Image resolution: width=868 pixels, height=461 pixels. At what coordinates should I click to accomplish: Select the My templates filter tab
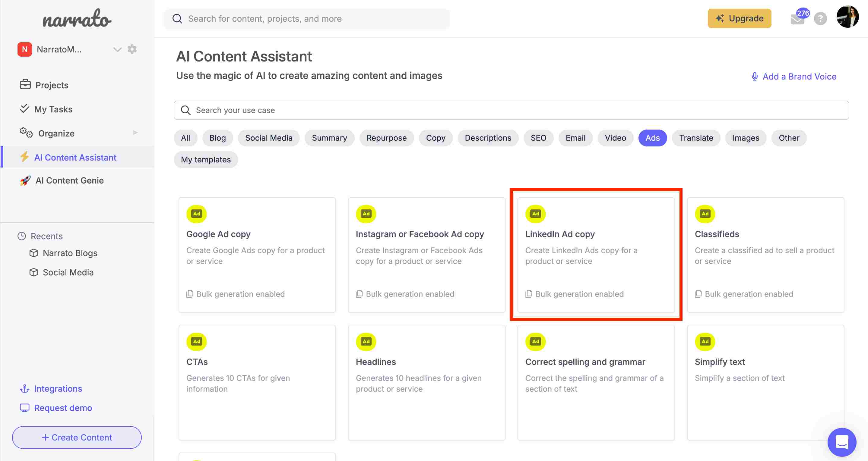[x=206, y=159]
